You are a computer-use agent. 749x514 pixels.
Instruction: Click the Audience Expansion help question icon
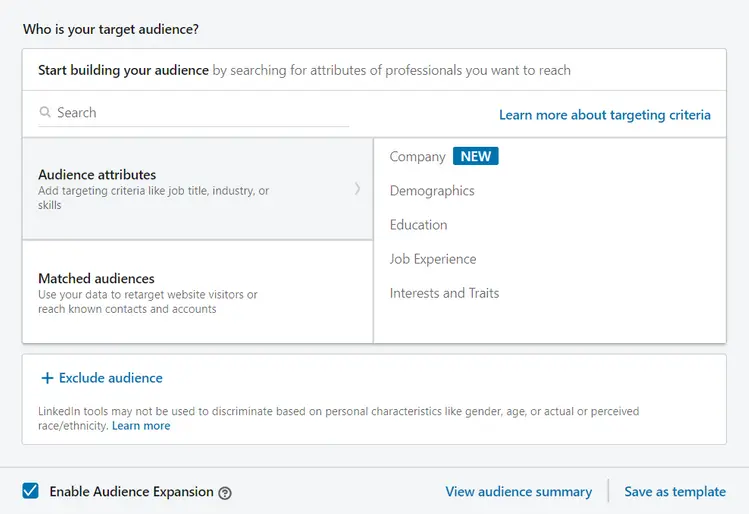225,493
